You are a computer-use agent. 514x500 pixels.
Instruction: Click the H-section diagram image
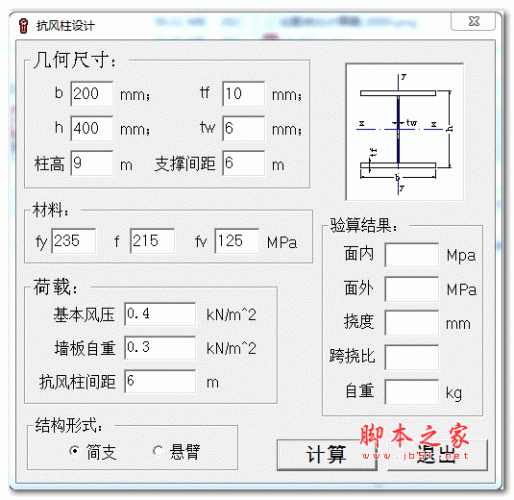click(x=405, y=132)
